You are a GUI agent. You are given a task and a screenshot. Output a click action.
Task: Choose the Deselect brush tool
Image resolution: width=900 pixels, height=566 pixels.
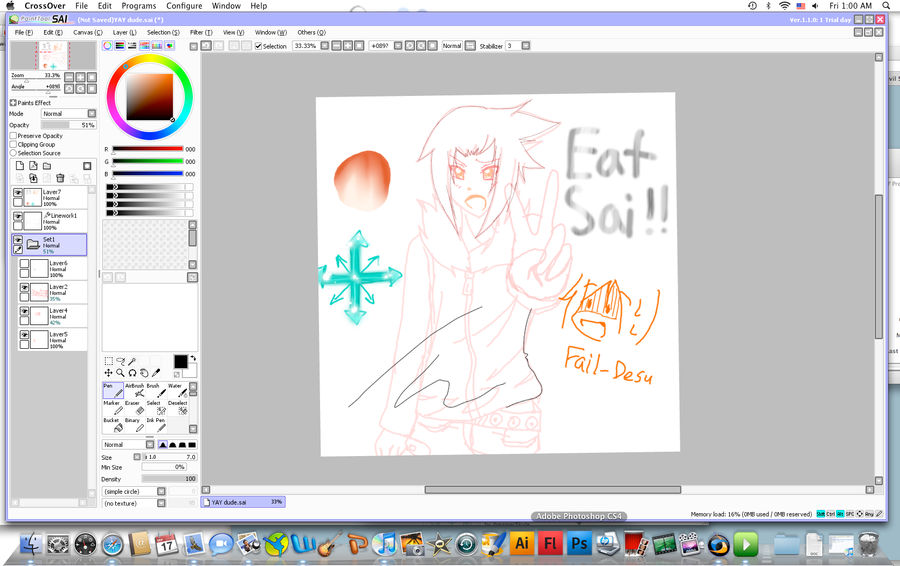tap(177, 408)
